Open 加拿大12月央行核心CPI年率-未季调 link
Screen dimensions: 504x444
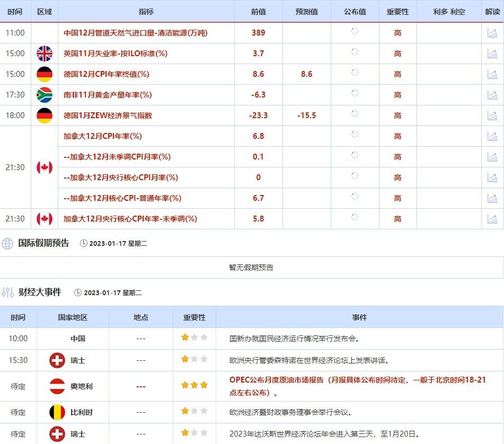point(130,219)
